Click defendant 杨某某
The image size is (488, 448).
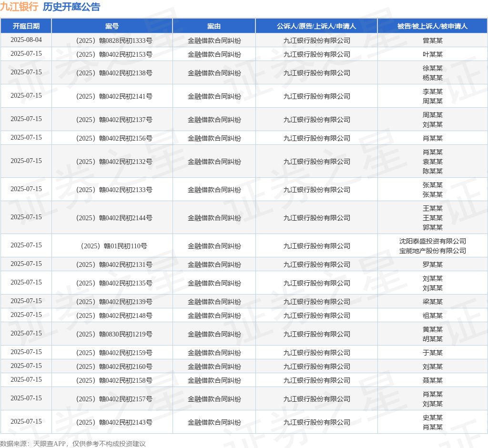433,78
